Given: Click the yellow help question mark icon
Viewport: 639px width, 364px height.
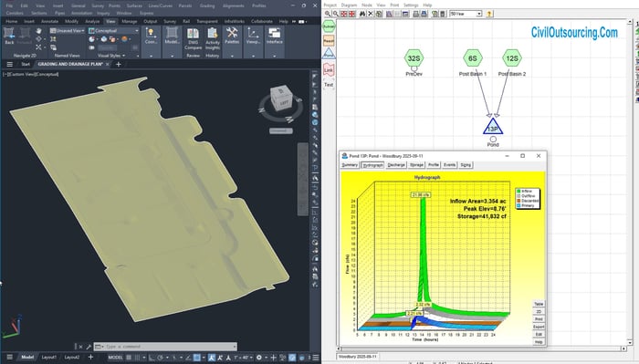Looking at the screenshot, I should (x=489, y=14).
